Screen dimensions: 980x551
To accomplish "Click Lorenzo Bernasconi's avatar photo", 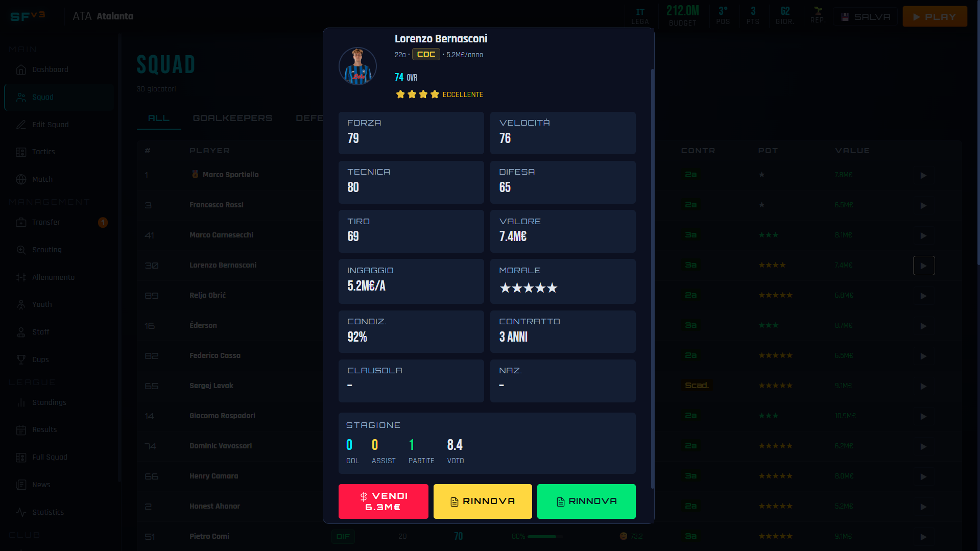I will pos(357,66).
